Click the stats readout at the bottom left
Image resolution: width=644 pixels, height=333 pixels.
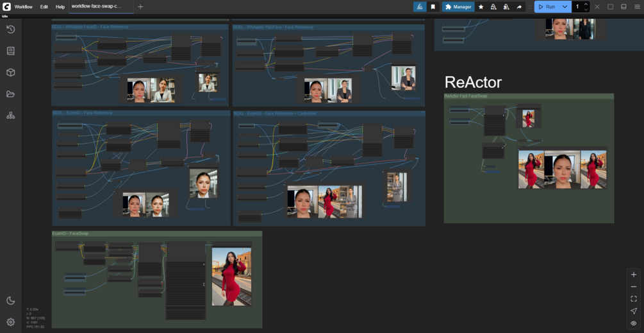36,318
